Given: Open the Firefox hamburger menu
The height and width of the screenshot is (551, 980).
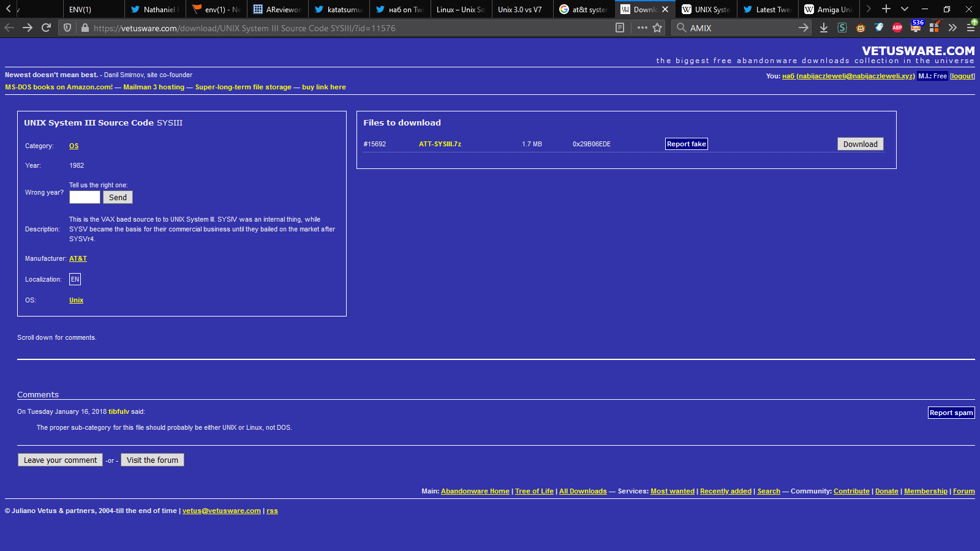Looking at the screenshot, I should tap(971, 28).
